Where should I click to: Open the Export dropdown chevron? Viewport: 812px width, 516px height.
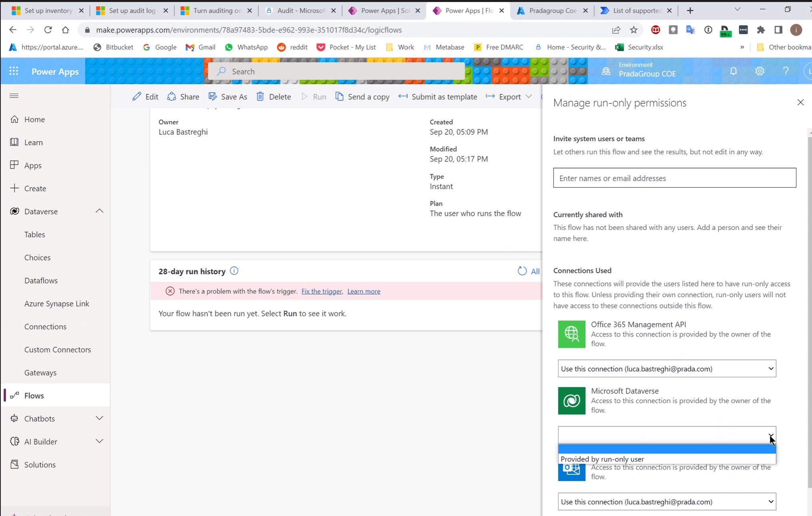coord(529,96)
